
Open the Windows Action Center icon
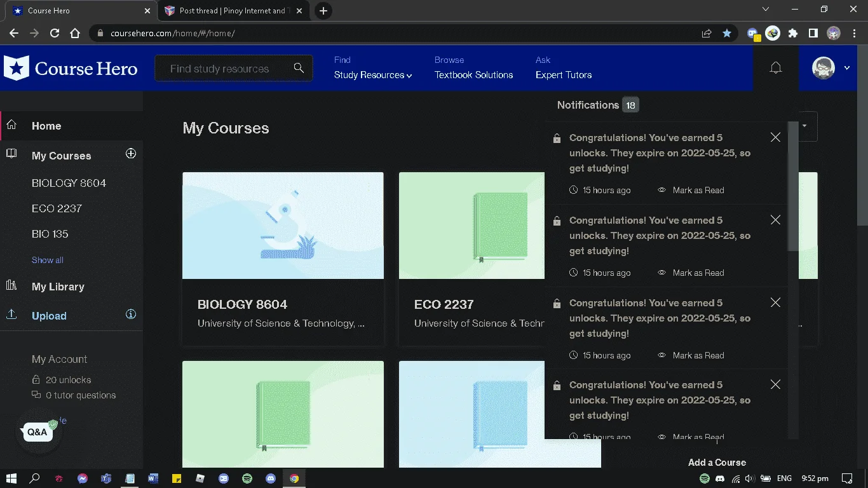tap(847, 478)
